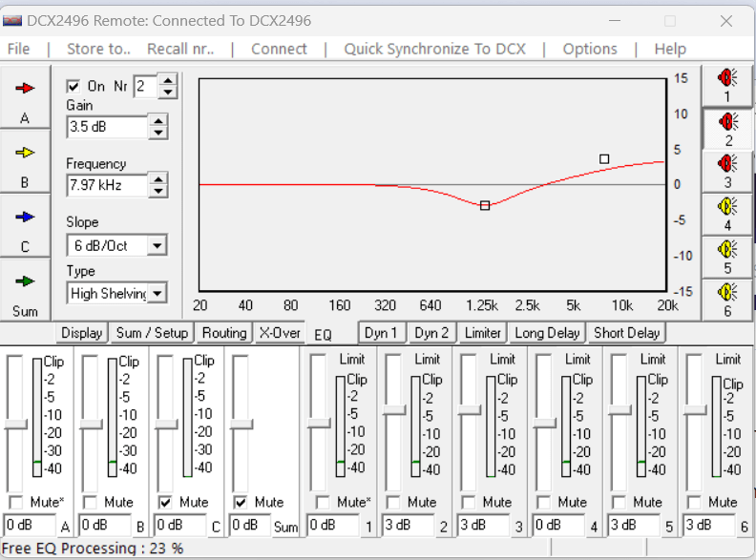Select high shelving EQ handle near 8k

click(x=604, y=159)
